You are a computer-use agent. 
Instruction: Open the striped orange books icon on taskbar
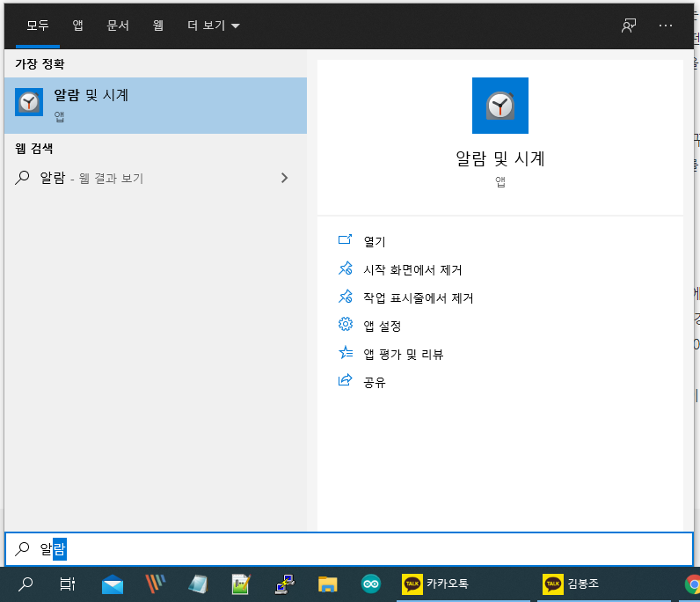coord(155,584)
